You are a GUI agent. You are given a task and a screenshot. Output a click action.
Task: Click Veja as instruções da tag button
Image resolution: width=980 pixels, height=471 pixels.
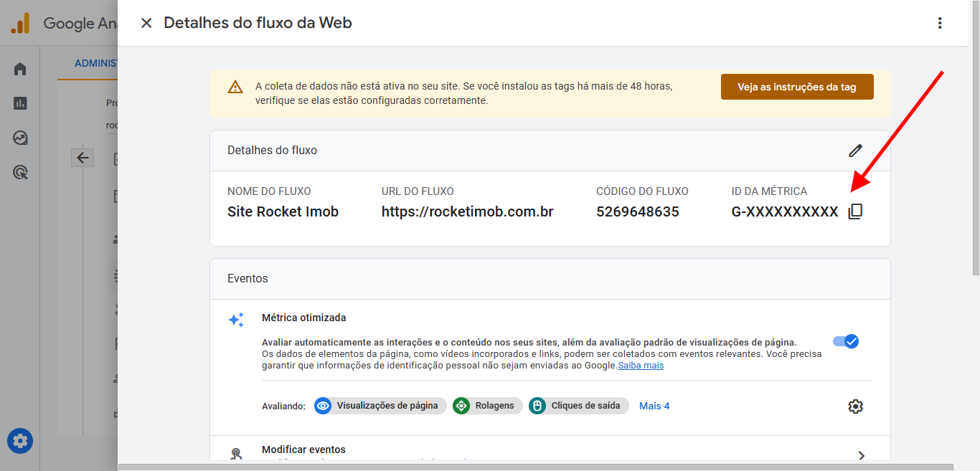(x=797, y=87)
